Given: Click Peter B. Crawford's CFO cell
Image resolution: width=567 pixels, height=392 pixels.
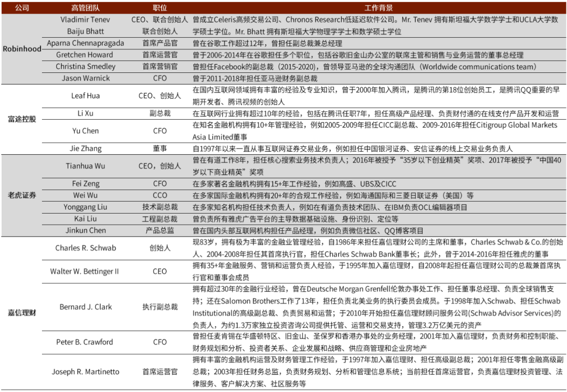Looking at the screenshot, I should click(x=160, y=342).
